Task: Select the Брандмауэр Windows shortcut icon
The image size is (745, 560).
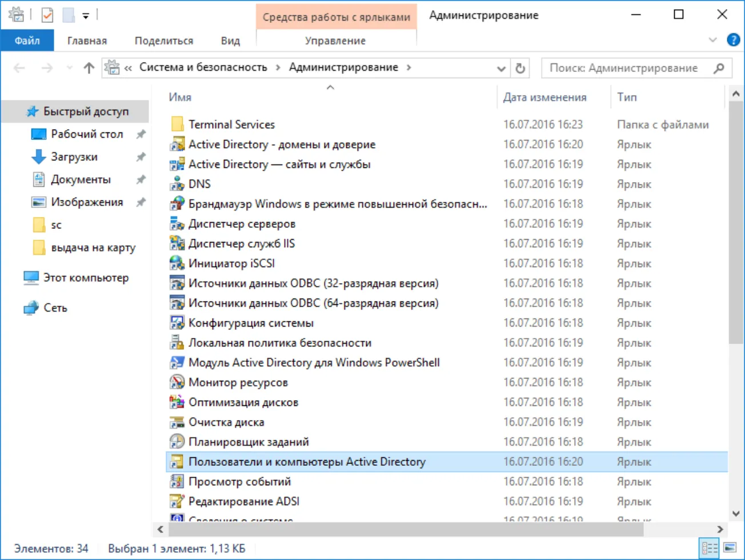Action: point(177,204)
